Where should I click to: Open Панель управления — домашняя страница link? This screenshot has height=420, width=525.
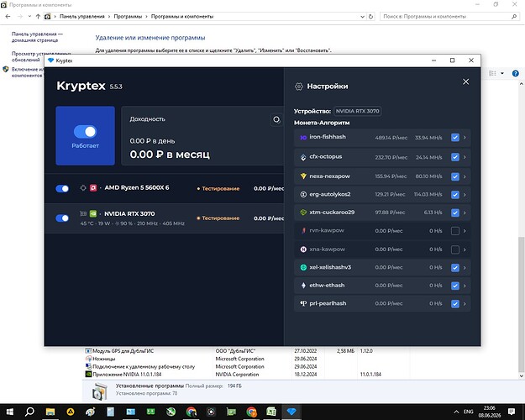tap(37, 37)
